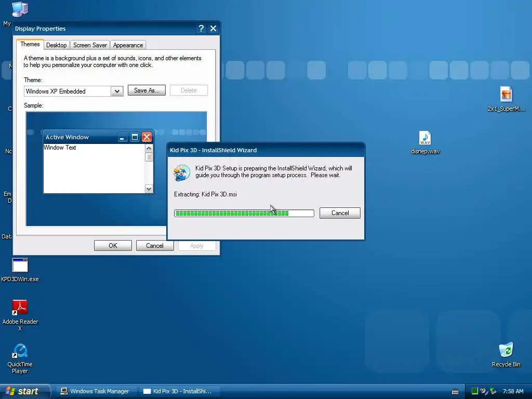Click the Apply button in Display Properties
Screen dimensions: 532x399
[x=197, y=246]
